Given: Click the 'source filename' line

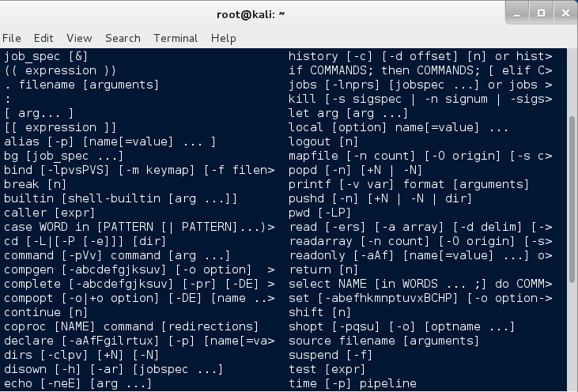Looking at the screenshot, I should (383, 341).
